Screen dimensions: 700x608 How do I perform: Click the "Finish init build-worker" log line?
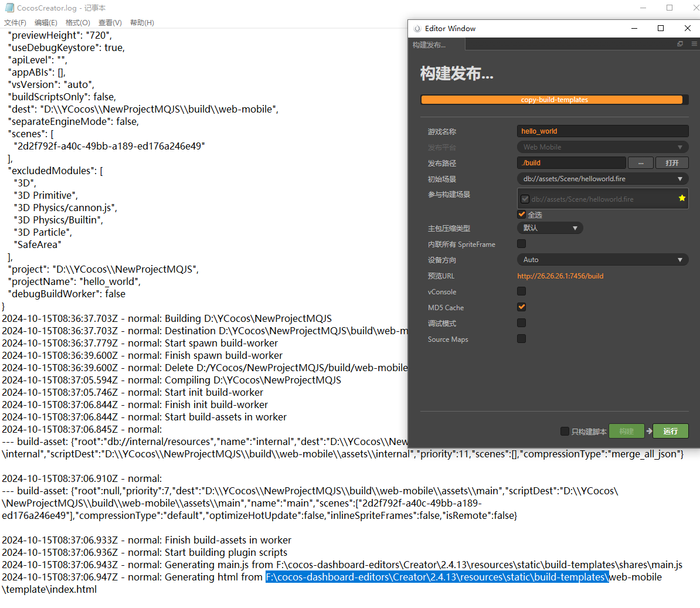click(x=135, y=405)
